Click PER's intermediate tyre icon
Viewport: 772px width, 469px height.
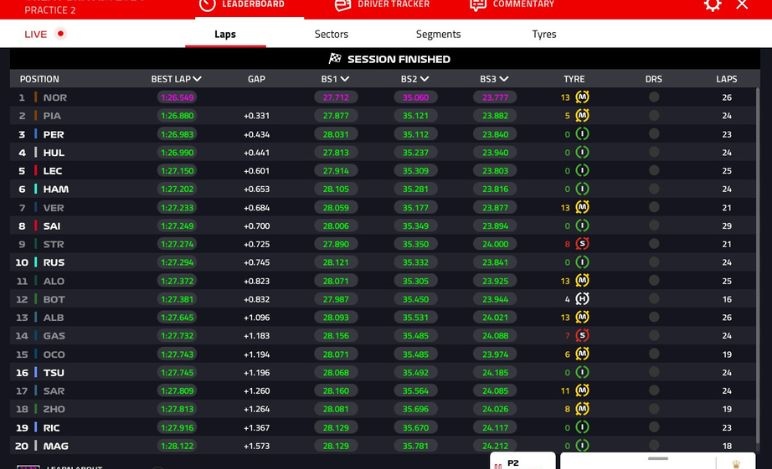[581, 135]
